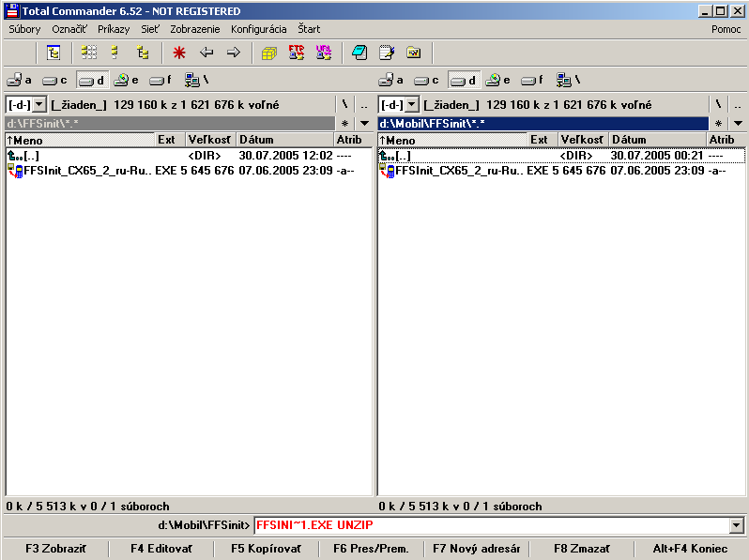Select drive a in left panel
Image resolution: width=749 pixels, height=560 pixels.
pos(20,81)
